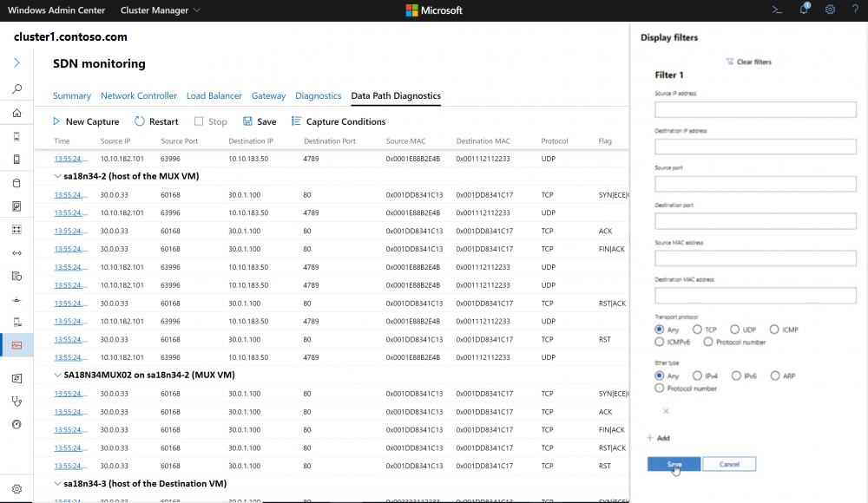
Task: Remove Filter 1 with the X icon
Action: click(x=666, y=411)
